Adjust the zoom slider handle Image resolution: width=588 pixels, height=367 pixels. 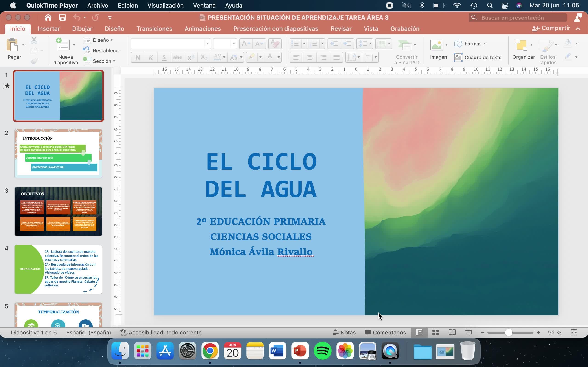point(509,332)
